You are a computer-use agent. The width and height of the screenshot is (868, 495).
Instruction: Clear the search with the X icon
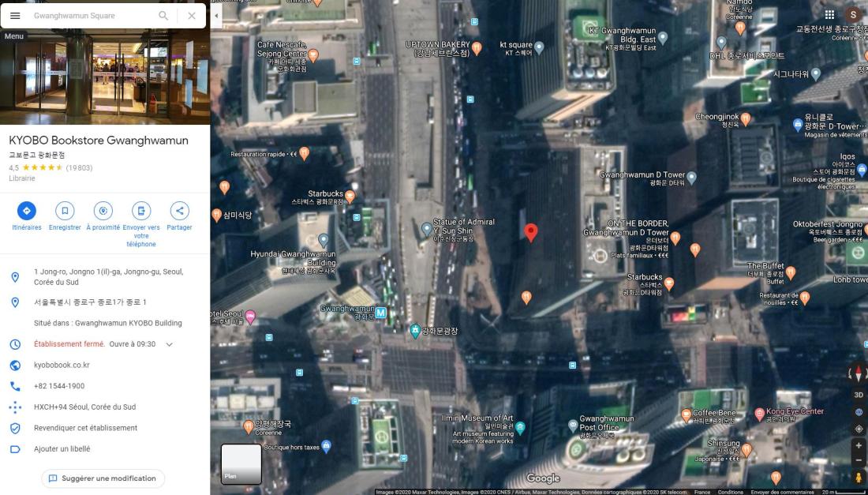coord(192,16)
